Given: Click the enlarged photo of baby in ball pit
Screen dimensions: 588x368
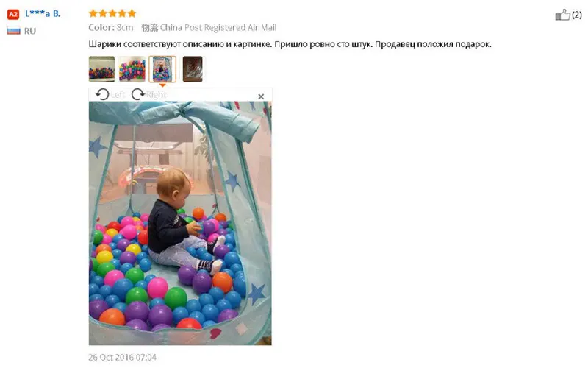Looking at the screenshot, I should tap(180, 223).
